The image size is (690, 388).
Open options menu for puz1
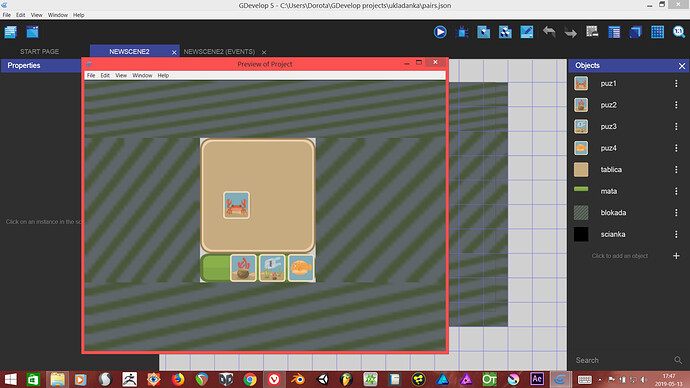tap(676, 83)
